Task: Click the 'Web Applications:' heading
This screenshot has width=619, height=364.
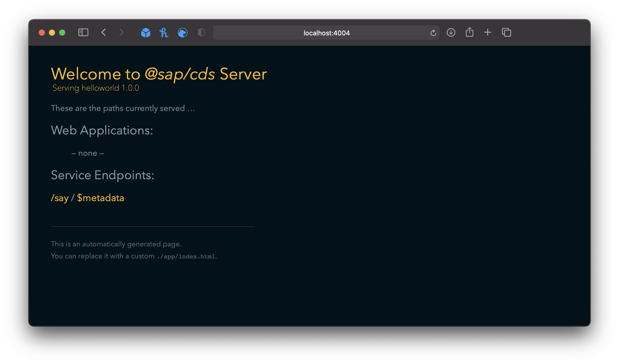Action: pos(102,131)
